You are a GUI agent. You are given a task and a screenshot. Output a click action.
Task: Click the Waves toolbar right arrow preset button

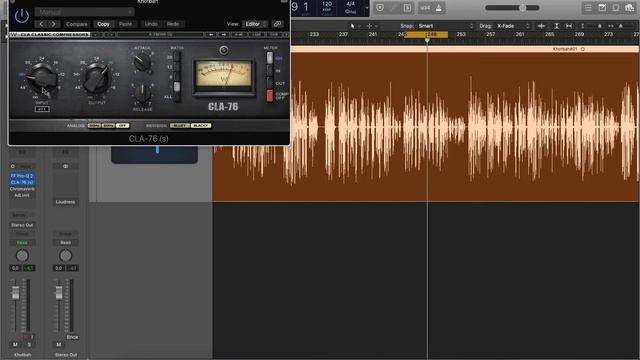tap(224, 35)
